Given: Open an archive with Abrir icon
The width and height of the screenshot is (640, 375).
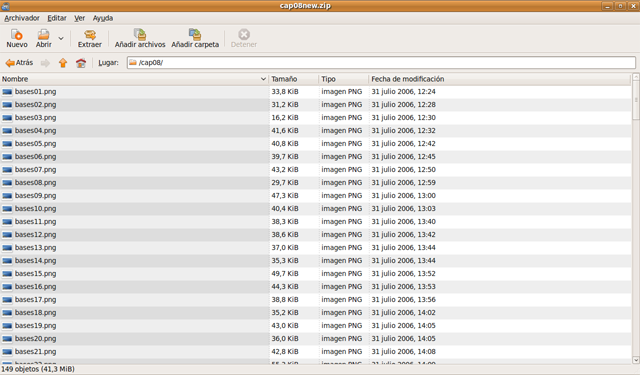Looking at the screenshot, I should pos(43,35).
